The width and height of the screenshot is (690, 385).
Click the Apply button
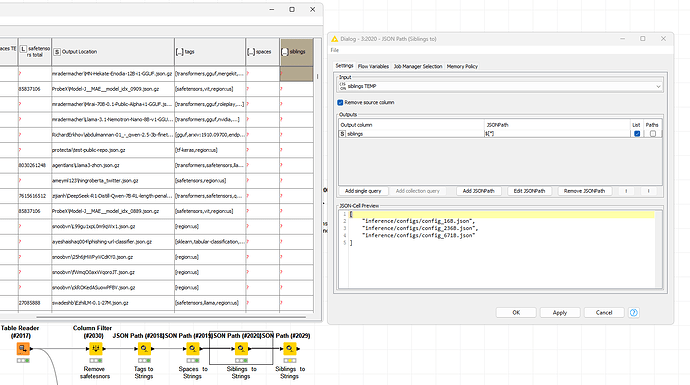560,313
